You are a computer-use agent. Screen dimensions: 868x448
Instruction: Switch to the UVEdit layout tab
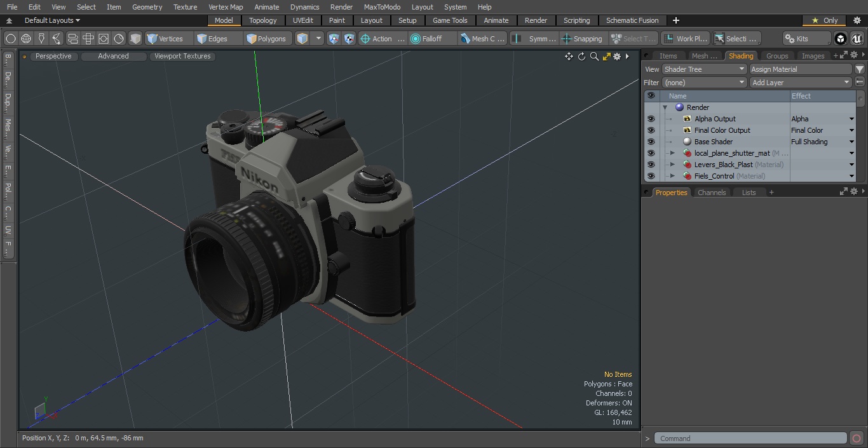303,20
